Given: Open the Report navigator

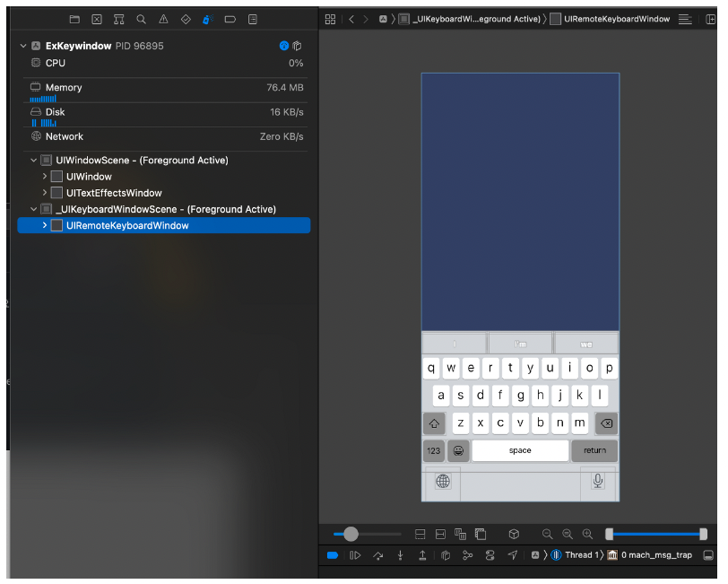Looking at the screenshot, I should tap(253, 19).
